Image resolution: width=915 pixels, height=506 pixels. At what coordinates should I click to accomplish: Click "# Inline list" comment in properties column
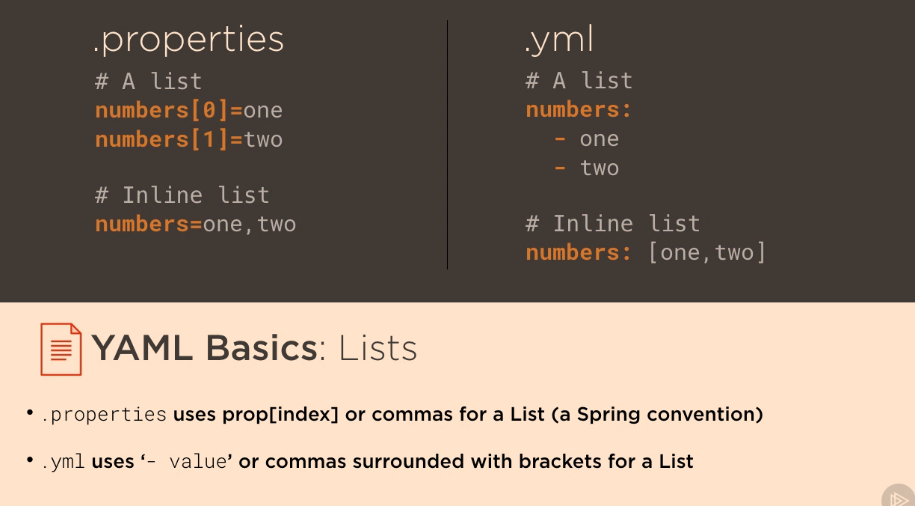[182, 195]
